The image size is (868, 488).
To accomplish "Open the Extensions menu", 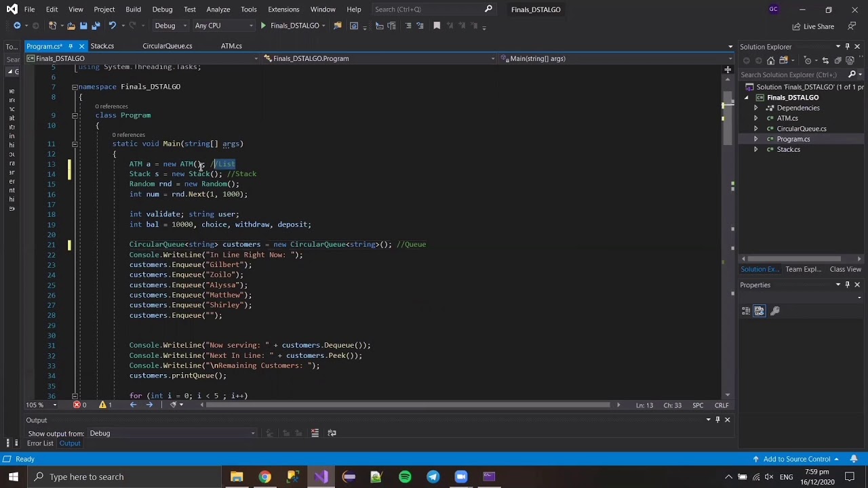I will click(283, 9).
